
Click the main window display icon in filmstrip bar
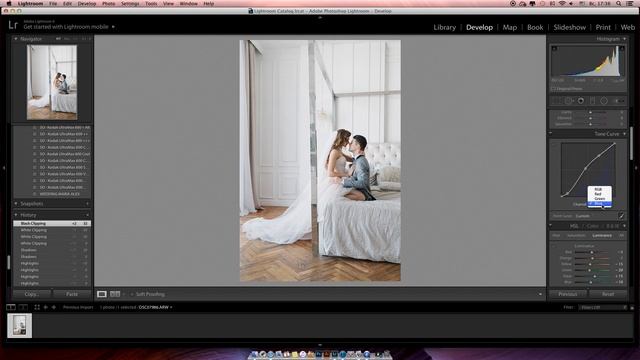pyautogui.click(x=11, y=307)
